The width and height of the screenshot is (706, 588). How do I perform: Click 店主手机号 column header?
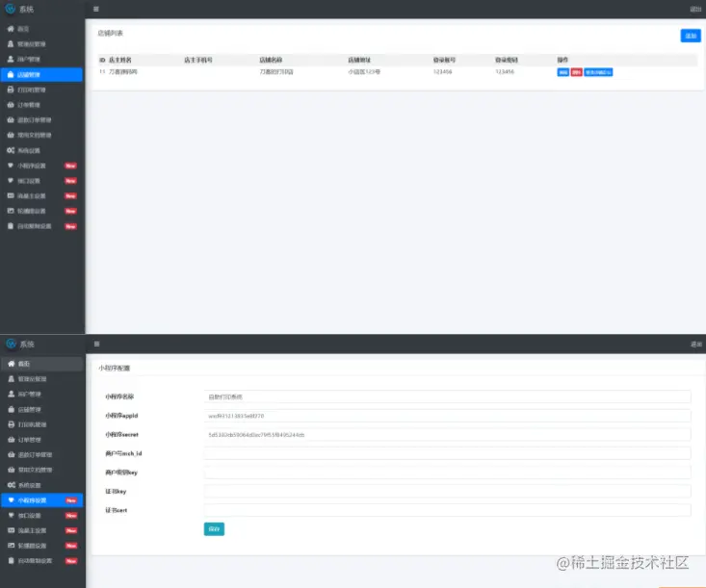(x=198, y=60)
